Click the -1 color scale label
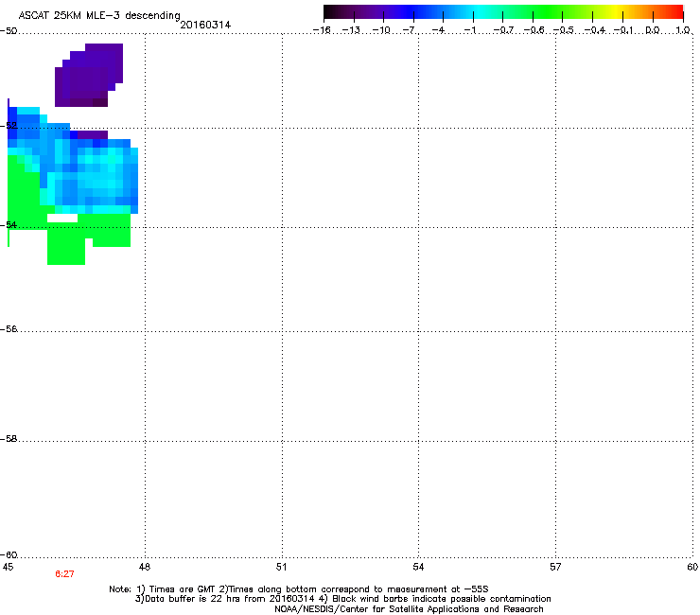The width and height of the screenshot is (700, 615). [x=469, y=30]
